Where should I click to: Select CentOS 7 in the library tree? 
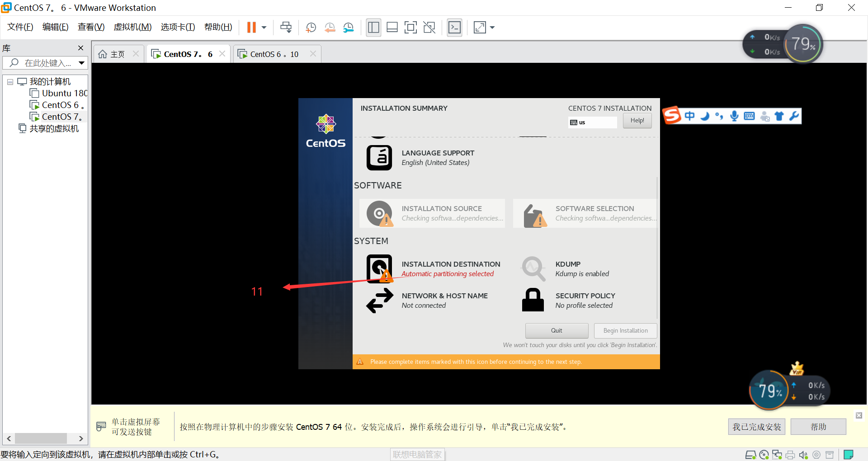[57, 117]
